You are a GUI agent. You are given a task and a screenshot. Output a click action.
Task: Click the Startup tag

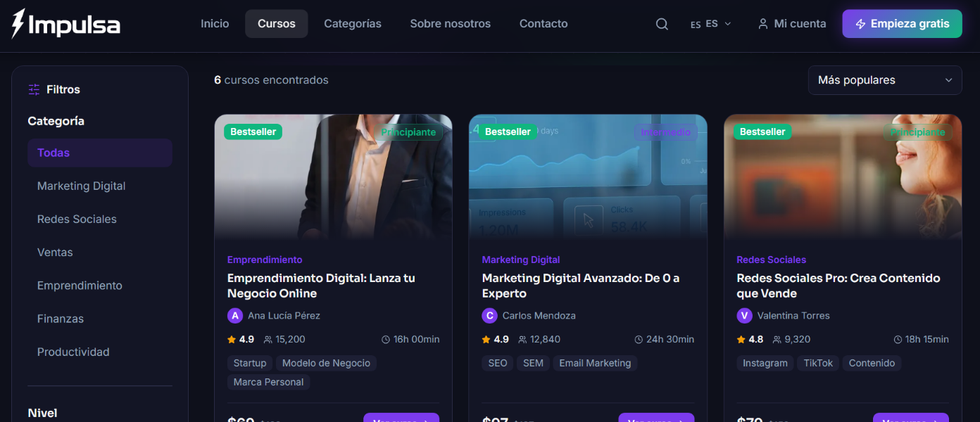[250, 363]
